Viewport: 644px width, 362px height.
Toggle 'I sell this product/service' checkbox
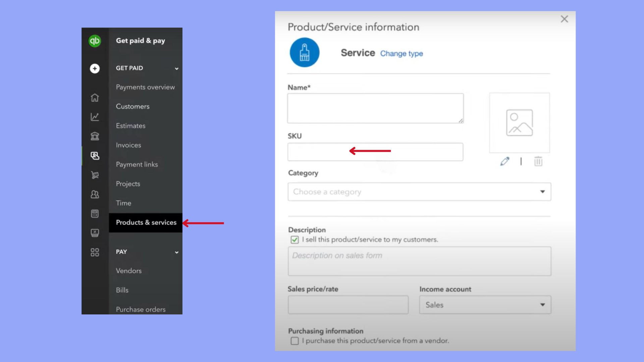(294, 240)
